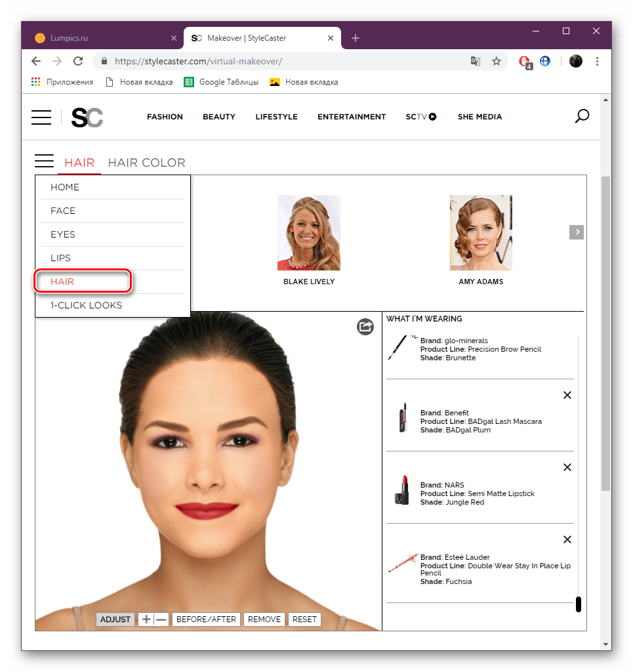This screenshot has width=633, height=672.
Task: Click the search magnifier icon
Action: 582,116
